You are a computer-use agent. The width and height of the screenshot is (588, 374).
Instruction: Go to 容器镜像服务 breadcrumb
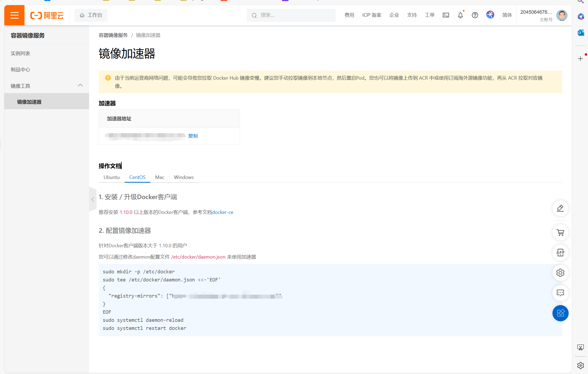tap(113, 35)
